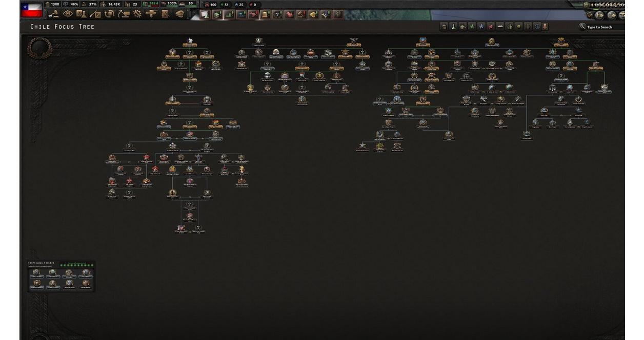Click the Chile Focus Tree title
This screenshot has width=644, height=340.
(x=63, y=27)
